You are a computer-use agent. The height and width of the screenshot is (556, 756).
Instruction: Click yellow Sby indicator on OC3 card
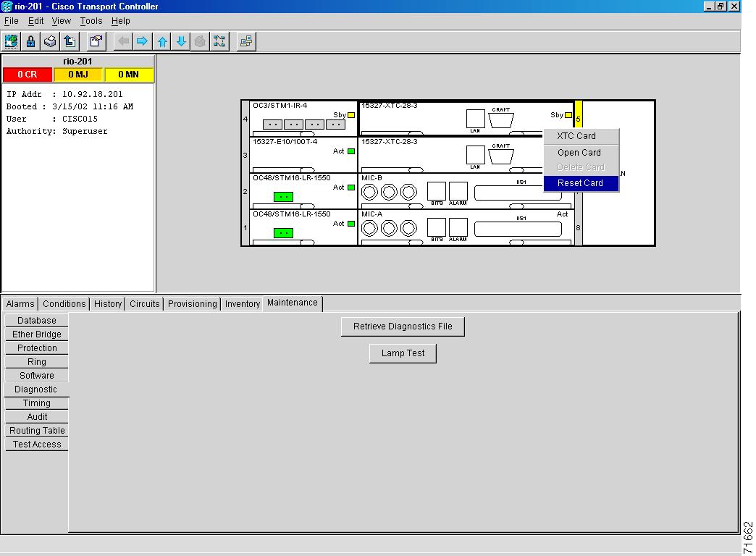pyautogui.click(x=351, y=115)
